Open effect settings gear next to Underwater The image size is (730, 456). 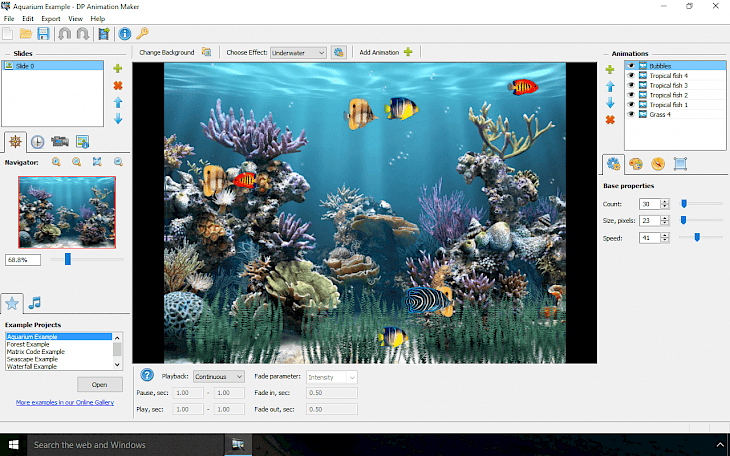point(338,52)
